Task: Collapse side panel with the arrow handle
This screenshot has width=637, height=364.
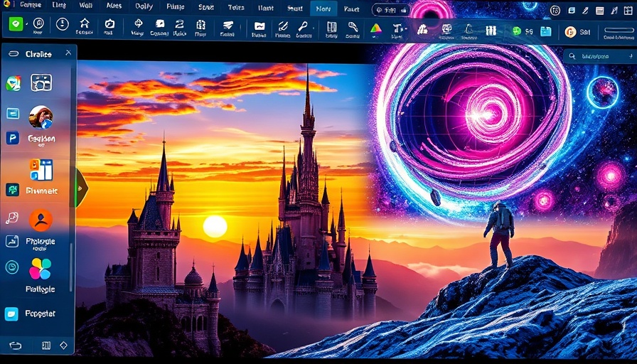Action: tap(81, 188)
